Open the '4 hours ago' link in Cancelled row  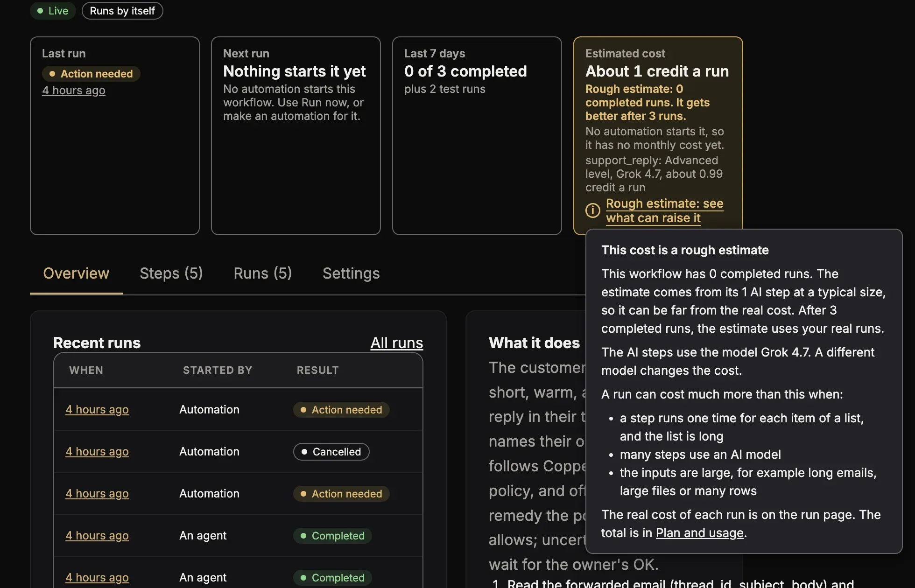[97, 452]
